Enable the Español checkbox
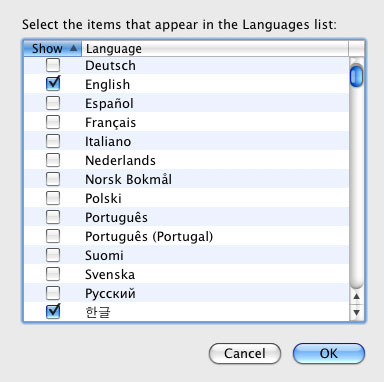The height and width of the screenshot is (382, 384). (x=53, y=103)
